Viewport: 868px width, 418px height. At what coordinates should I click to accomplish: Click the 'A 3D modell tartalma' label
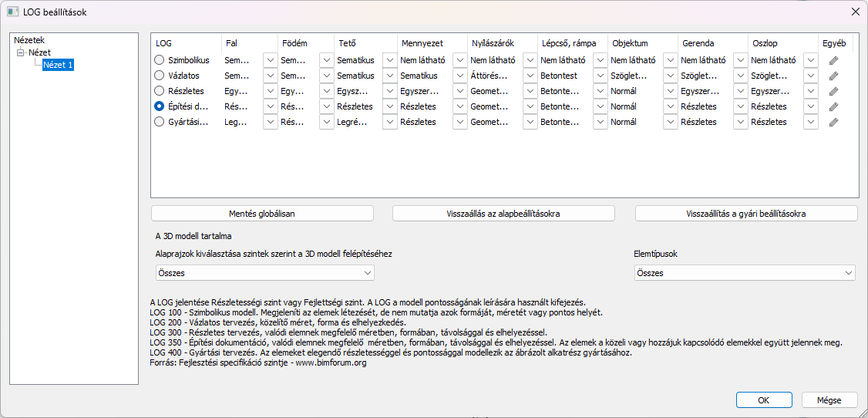pos(192,238)
